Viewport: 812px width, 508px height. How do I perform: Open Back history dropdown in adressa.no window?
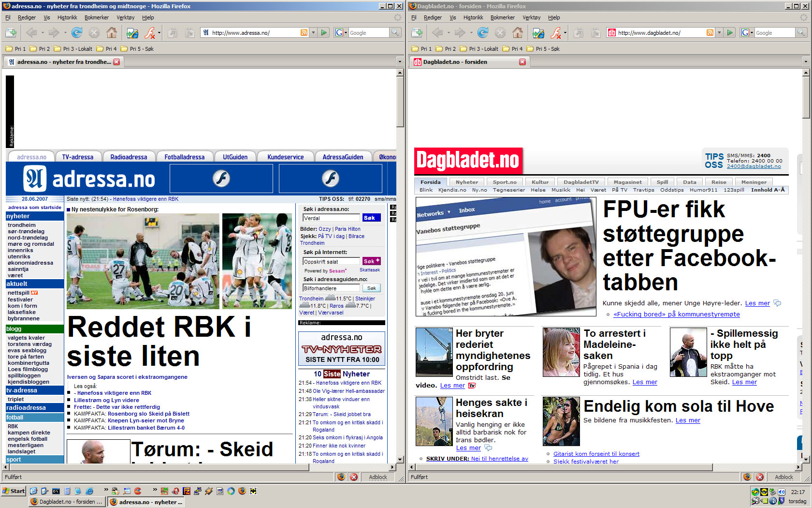point(43,32)
